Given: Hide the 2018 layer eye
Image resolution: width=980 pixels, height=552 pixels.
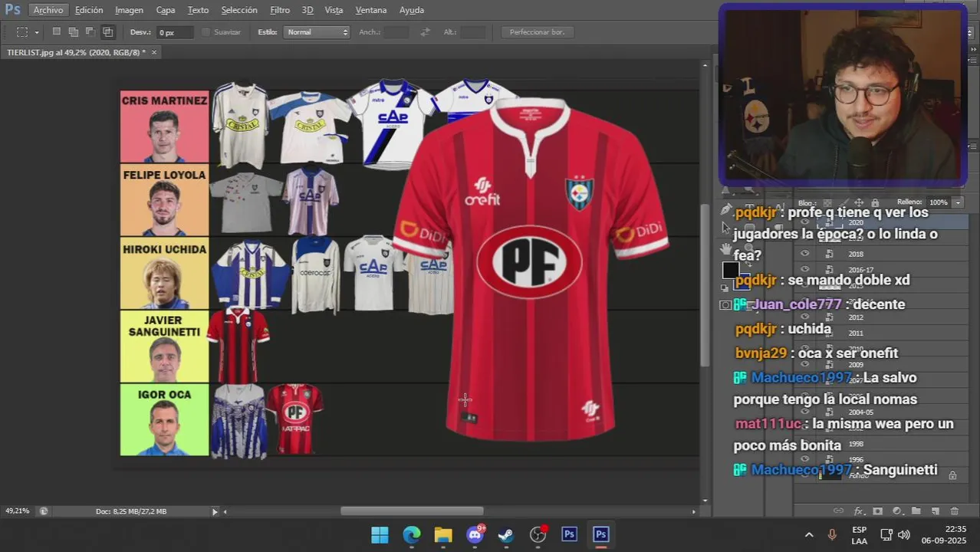Looking at the screenshot, I should (804, 254).
